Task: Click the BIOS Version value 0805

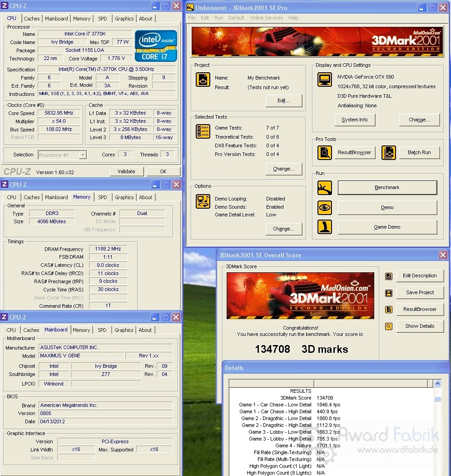Action: click(x=105, y=413)
